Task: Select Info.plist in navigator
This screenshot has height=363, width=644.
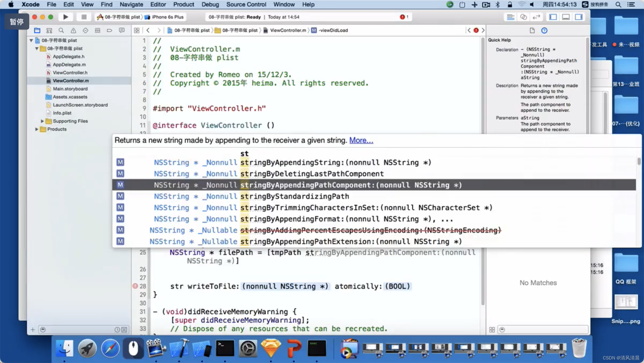Action: (62, 113)
